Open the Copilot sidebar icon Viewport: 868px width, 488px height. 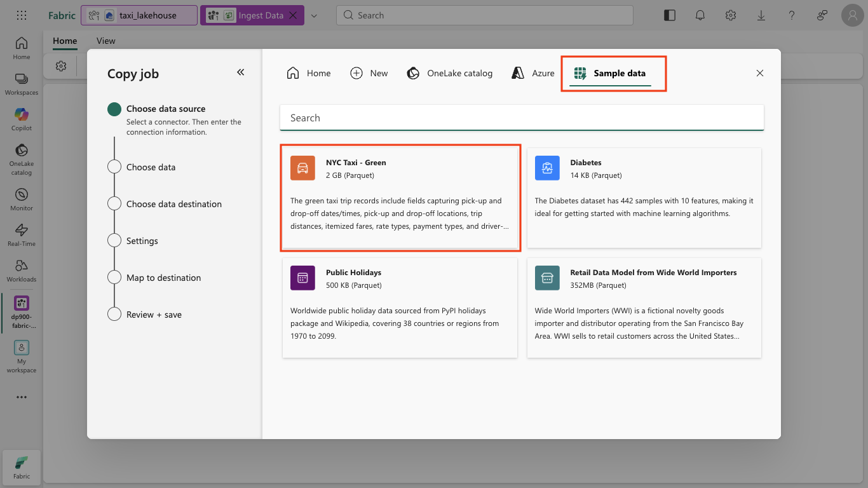point(22,119)
